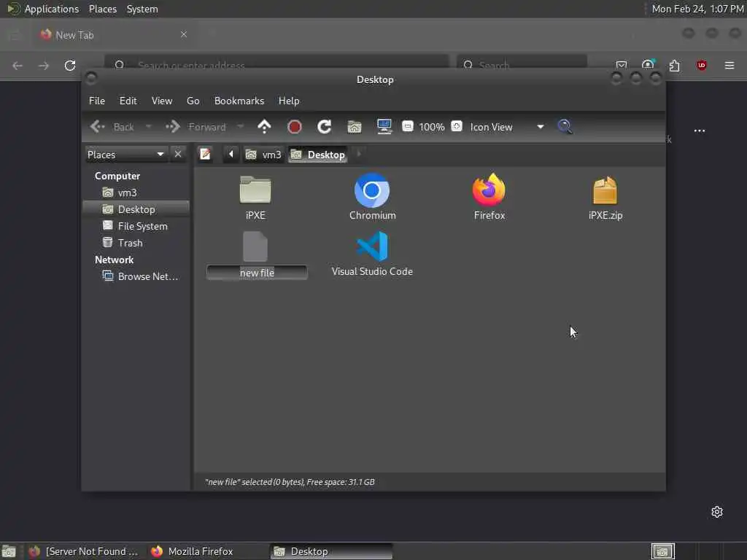This screenshot has height=560, width=747.
Task: Click vm3 path bar button
Action: (263, 155)
